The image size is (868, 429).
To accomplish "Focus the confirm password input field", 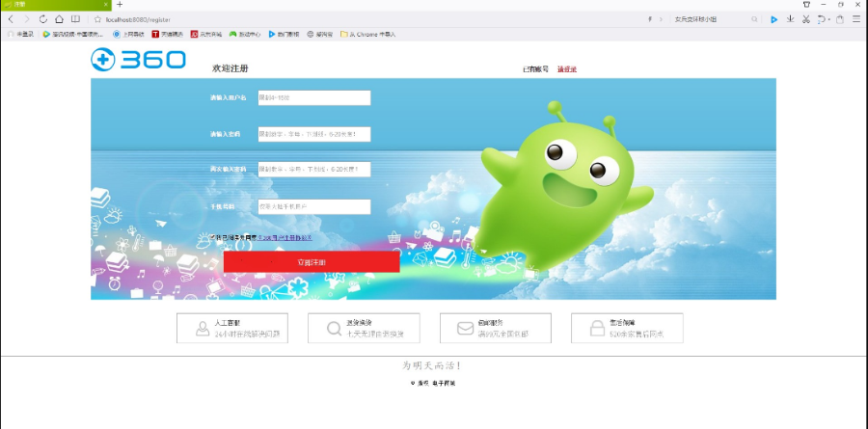I will [314, 170].
